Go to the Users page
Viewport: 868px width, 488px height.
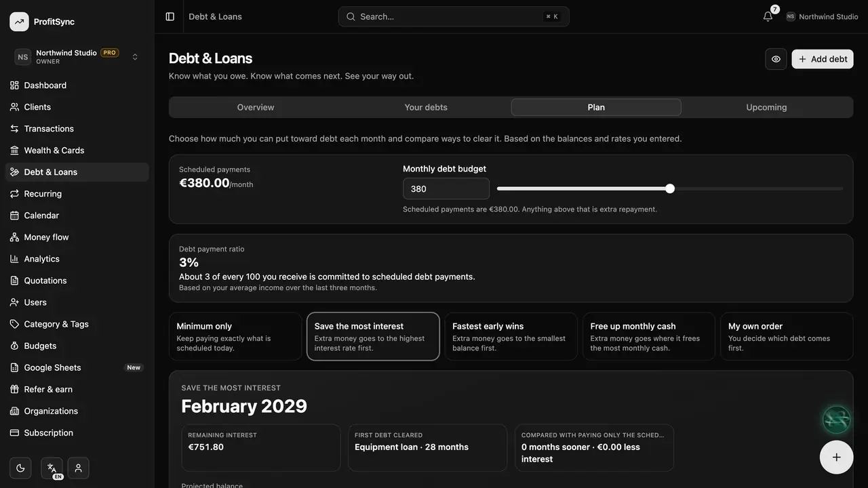77,302
